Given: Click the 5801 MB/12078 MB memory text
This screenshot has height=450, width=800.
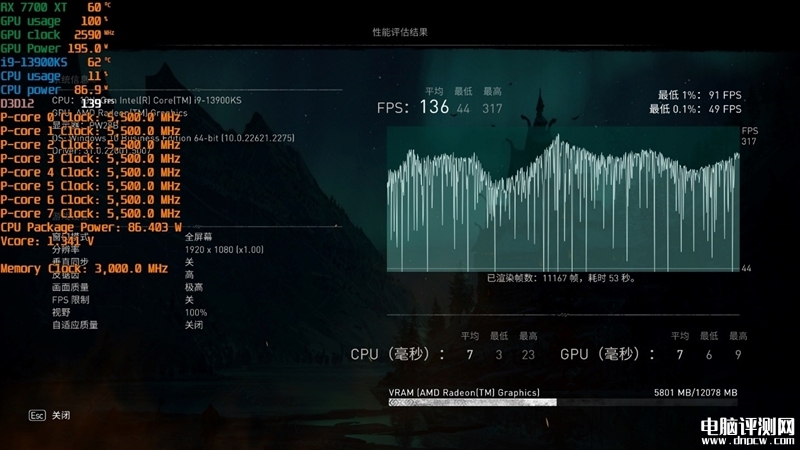Looking at the screenshot, I should pyautogui.click(x=695, y=392).
